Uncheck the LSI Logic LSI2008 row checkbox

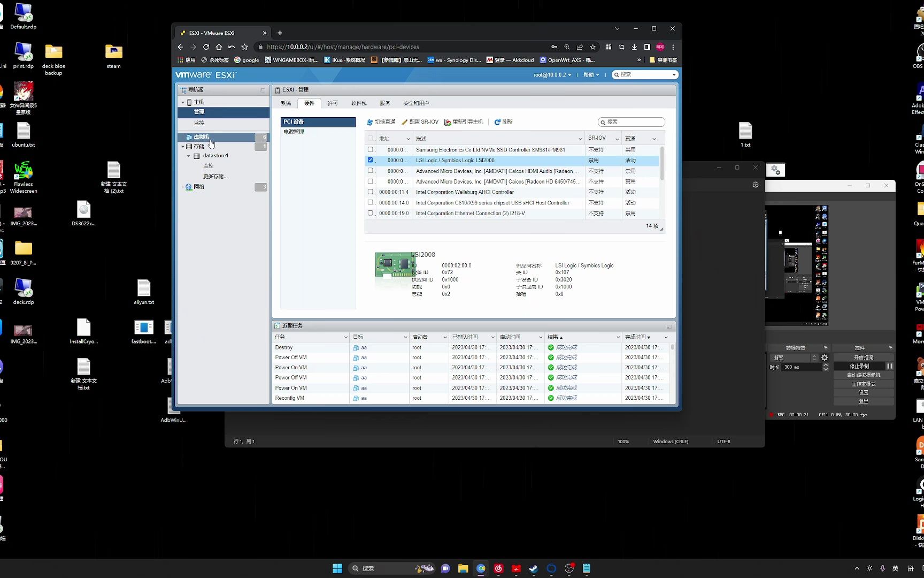[x=370, y=160]
